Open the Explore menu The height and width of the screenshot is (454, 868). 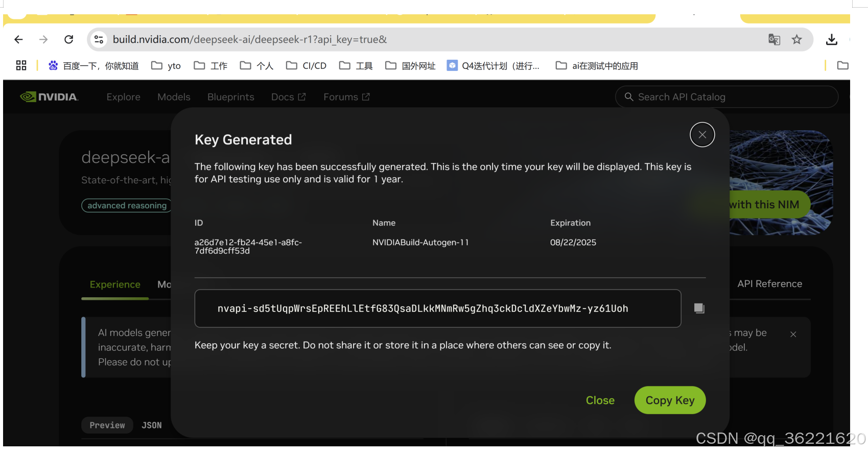coord(123,97)
